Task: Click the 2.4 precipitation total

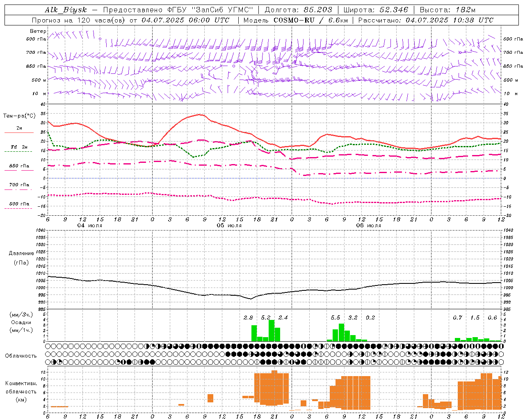Action: 283,317
